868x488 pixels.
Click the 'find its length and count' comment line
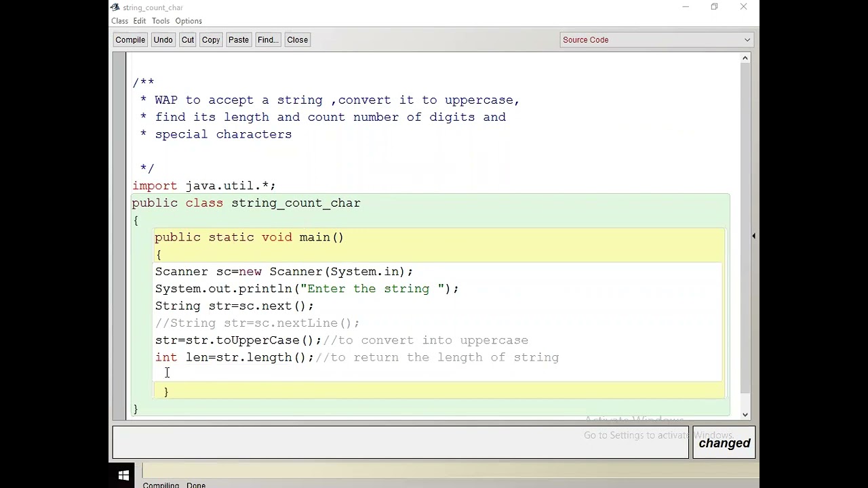tap(322, 117)
